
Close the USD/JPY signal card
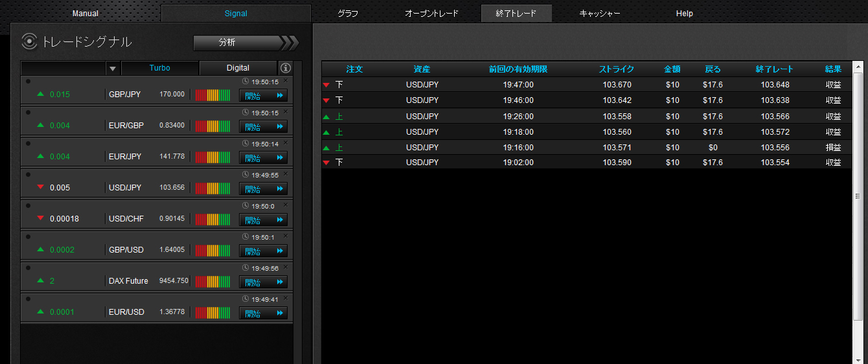point(285,174)
